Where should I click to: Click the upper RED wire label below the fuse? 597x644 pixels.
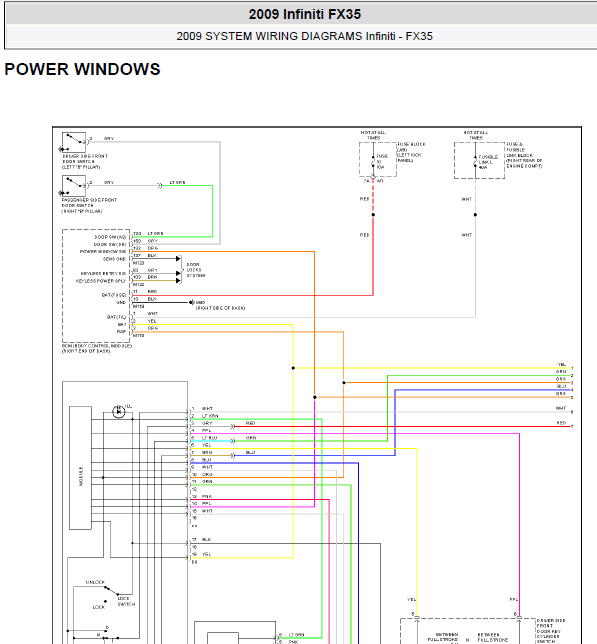pos(364,199)
